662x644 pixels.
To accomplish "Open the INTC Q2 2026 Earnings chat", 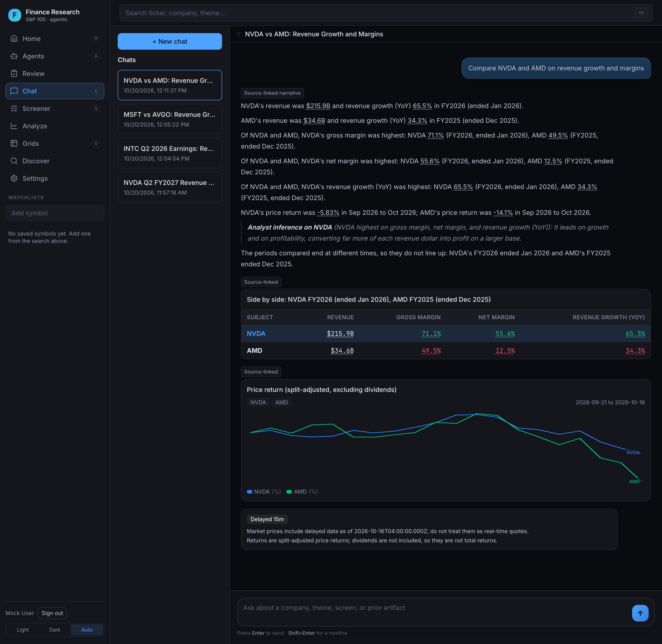I will click(170, 153).
